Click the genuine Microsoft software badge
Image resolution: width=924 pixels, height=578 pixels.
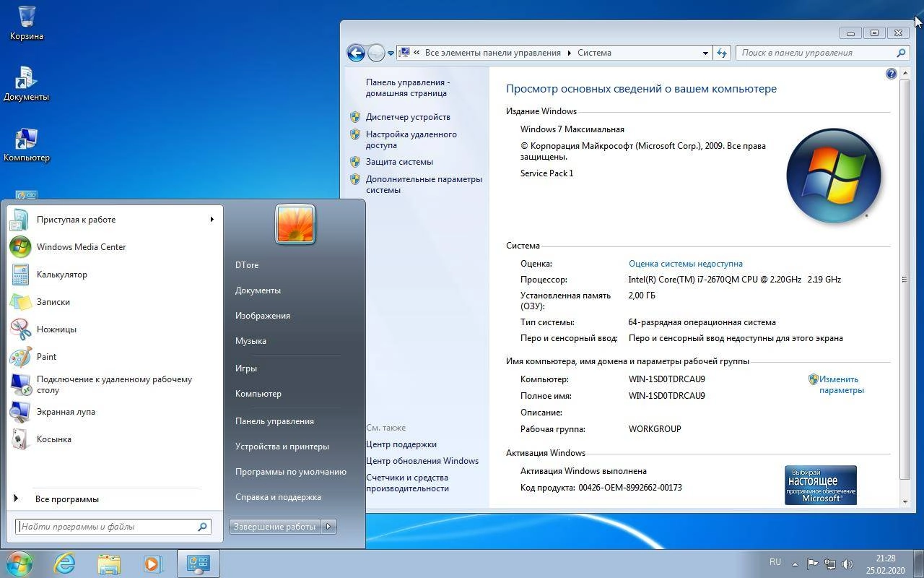821,485
